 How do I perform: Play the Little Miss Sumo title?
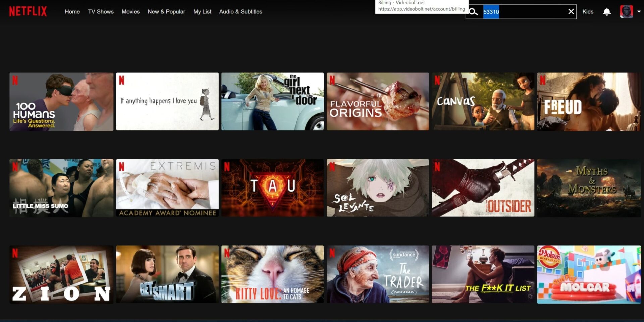click(61, 188)
